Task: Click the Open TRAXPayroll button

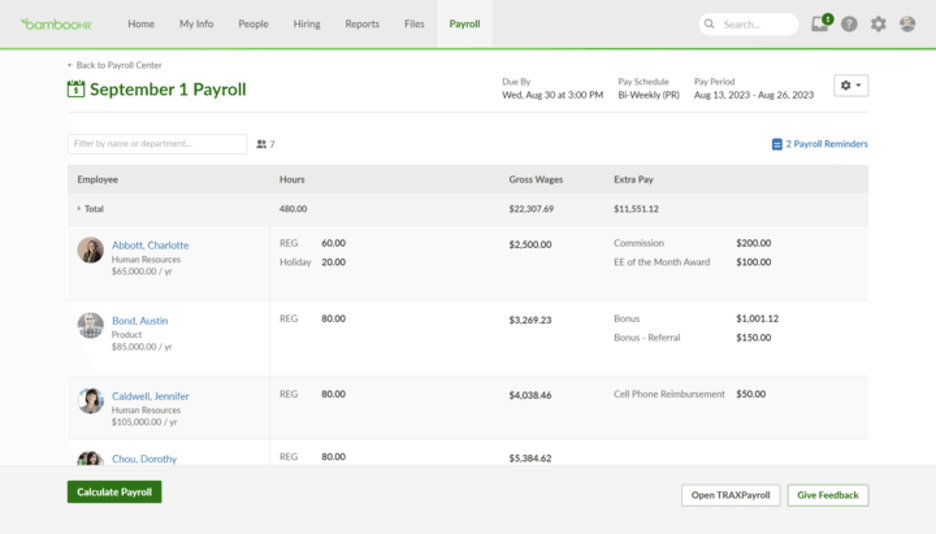Action: tap(730, 495)
